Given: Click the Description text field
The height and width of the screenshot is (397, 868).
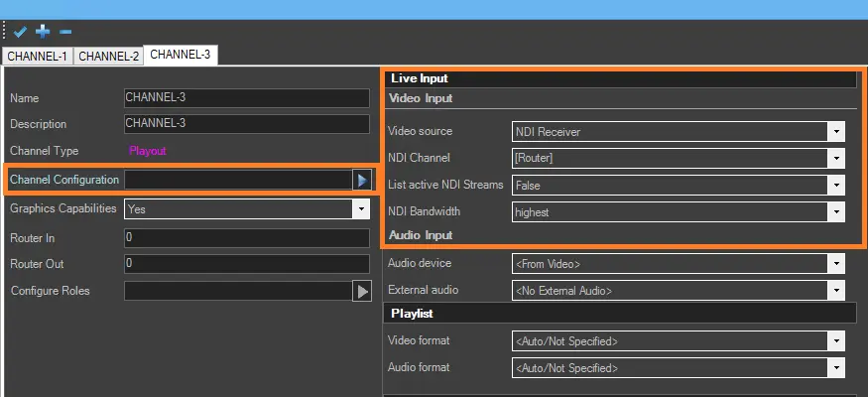Looking at the screenshot, I should [x=246, y=125].
